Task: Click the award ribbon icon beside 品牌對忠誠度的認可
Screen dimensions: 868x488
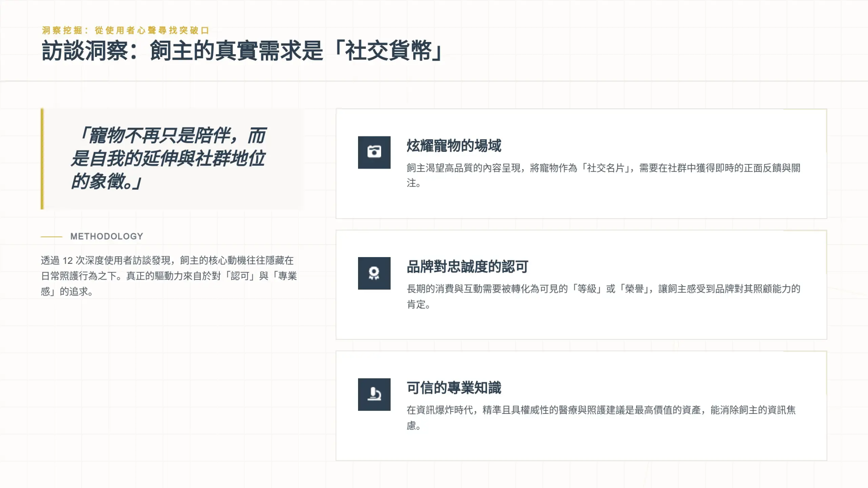Action: point(374,273)
